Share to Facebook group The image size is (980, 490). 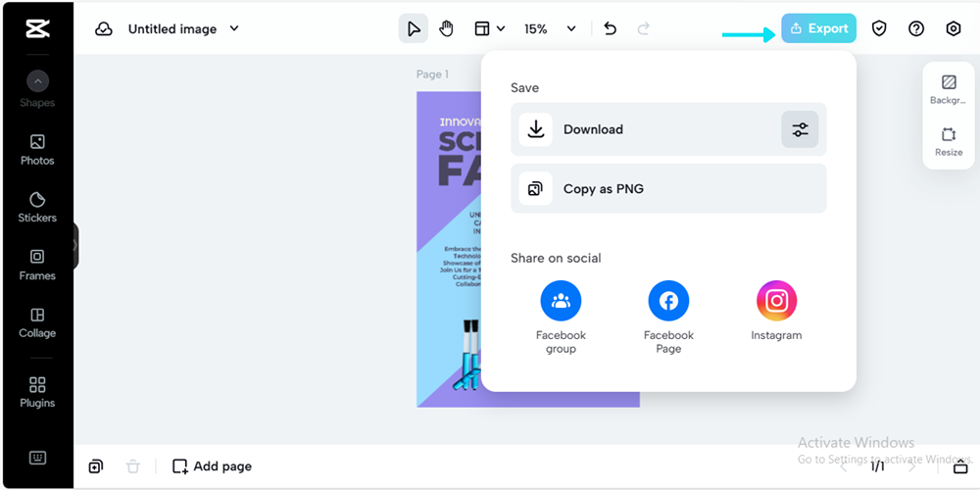[x=561, y=318]
